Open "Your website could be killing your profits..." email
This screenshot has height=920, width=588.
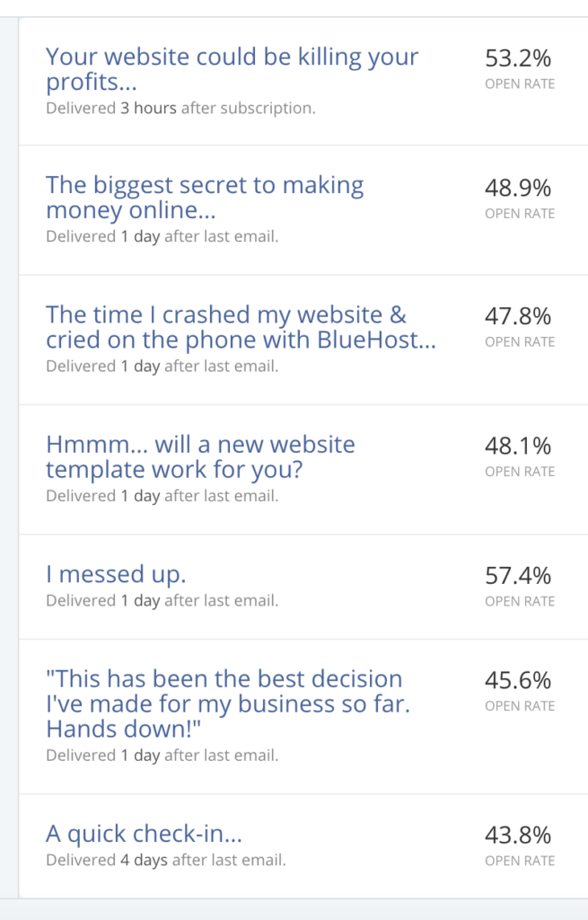click(x=233, y=70)
